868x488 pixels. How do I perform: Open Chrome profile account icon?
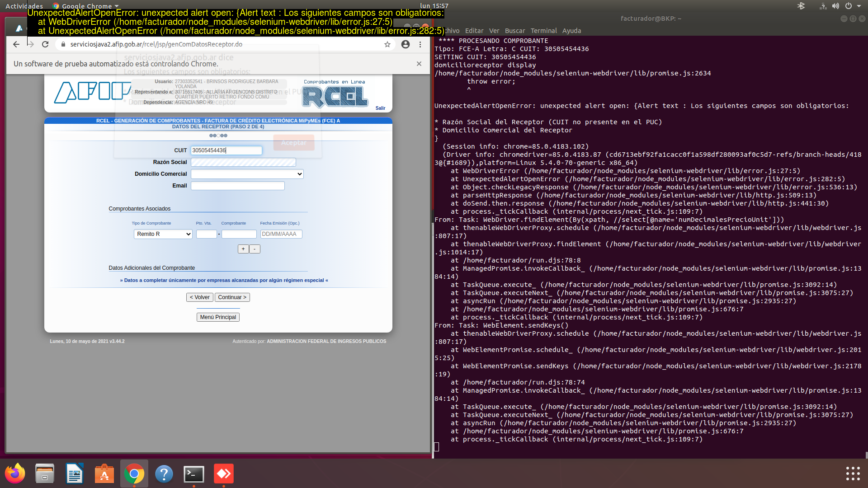406,44
